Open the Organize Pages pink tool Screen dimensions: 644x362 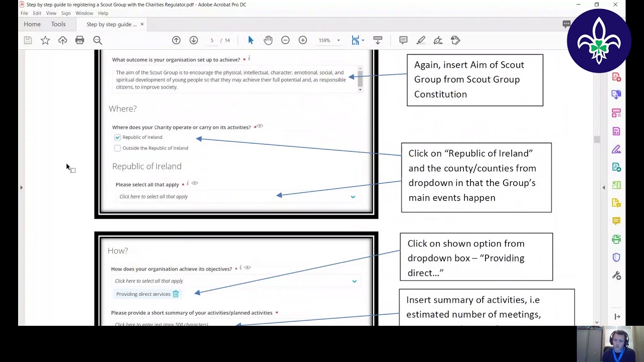616,113
